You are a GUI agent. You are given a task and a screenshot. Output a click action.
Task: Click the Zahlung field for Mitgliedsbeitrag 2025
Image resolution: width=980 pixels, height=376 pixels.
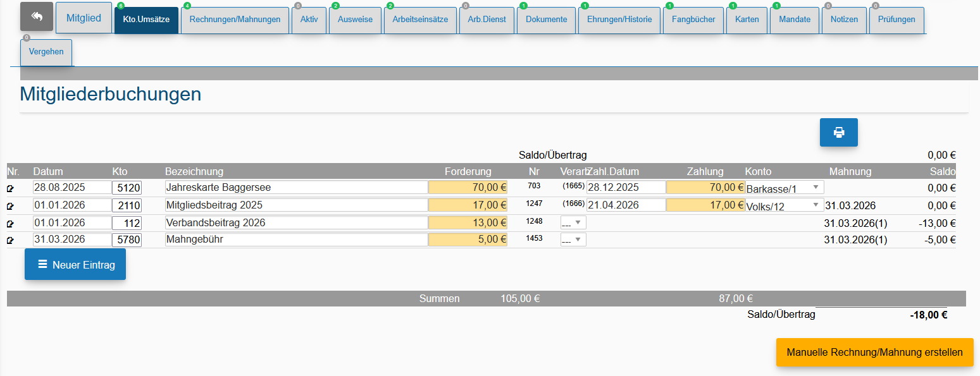[x=705, y=205]
